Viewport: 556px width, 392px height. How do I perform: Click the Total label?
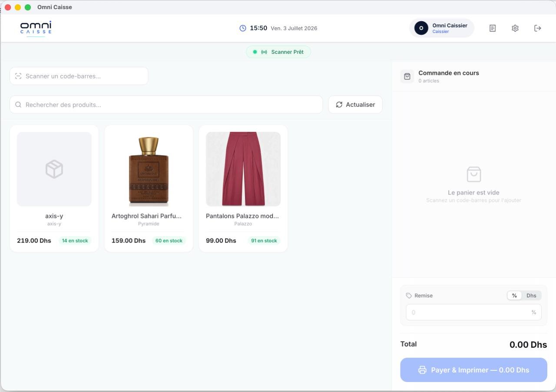409,344
